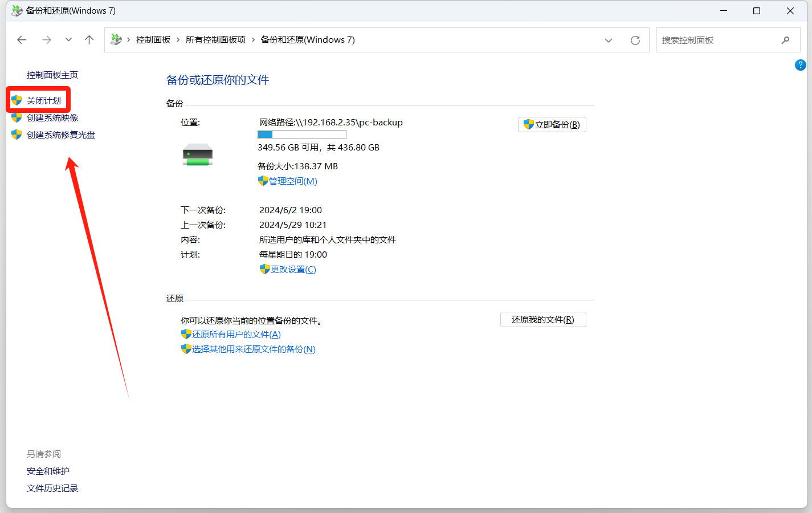Open the address bar history dropdown
Image resolution: width=812 pixels, height=513 pixels.
point(609,40)
